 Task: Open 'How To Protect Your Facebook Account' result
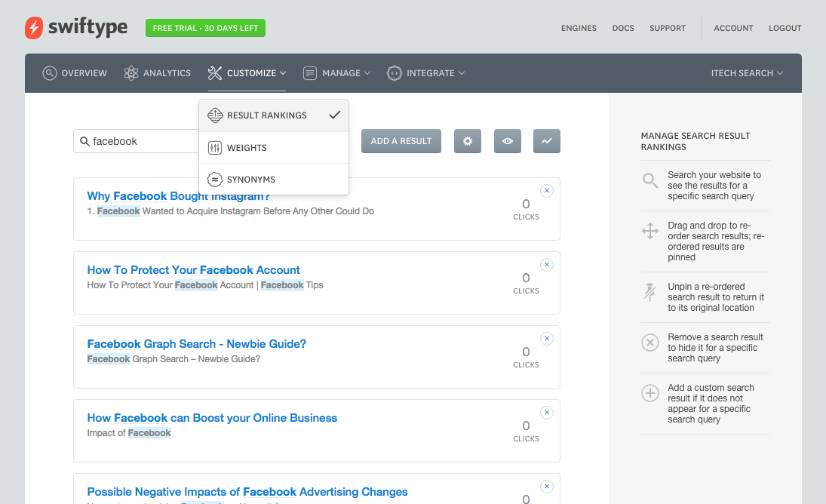tap(193, 270)
